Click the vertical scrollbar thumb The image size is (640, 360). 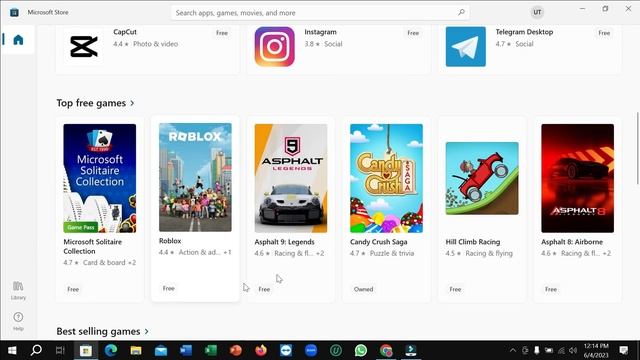point(638,149)
